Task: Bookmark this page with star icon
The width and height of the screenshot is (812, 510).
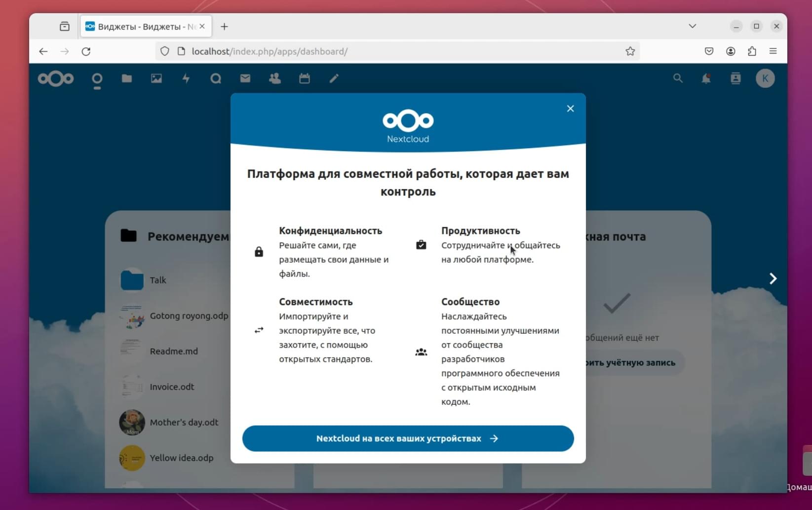Action: tap(630, 51)
